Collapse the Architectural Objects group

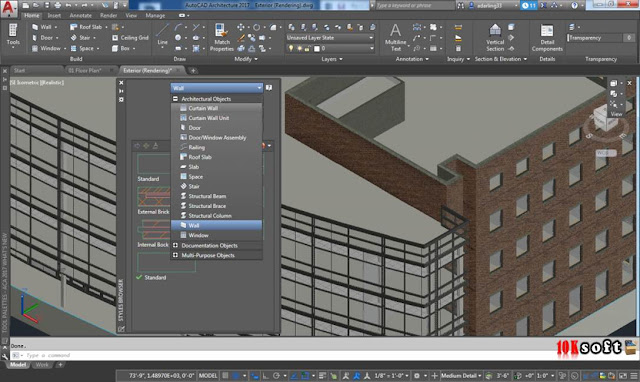tap(175, 99)
